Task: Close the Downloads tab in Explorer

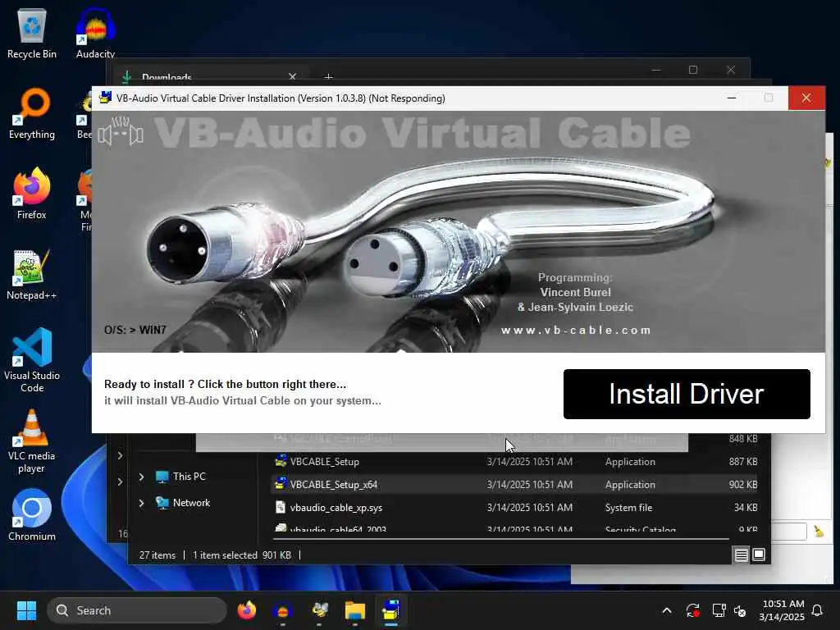Action: (x=293, y=76)
